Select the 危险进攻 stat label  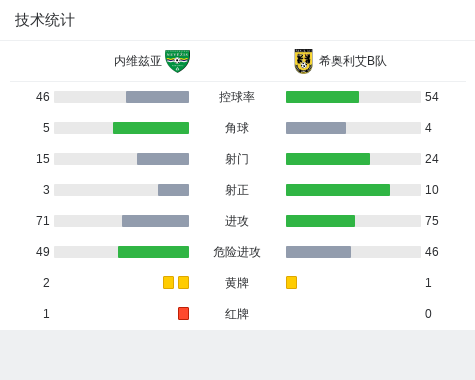click(x=237, y=252)
